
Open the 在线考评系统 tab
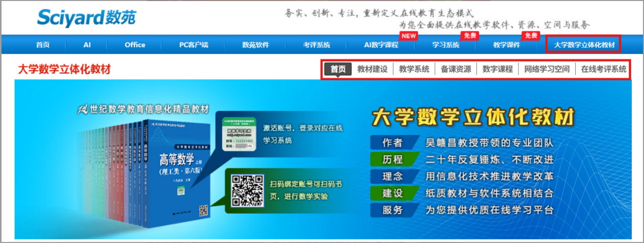tap(603, 69)
